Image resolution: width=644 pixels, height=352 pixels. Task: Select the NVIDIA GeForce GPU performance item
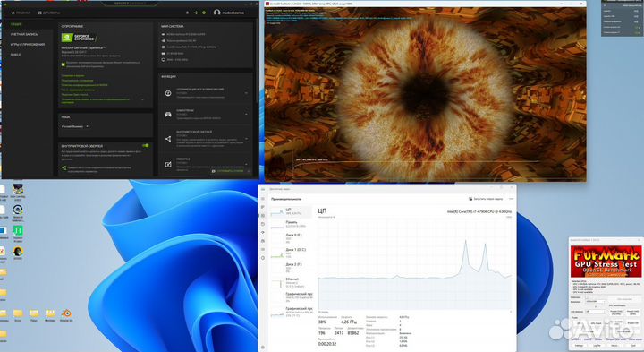[x=291, y=312]
